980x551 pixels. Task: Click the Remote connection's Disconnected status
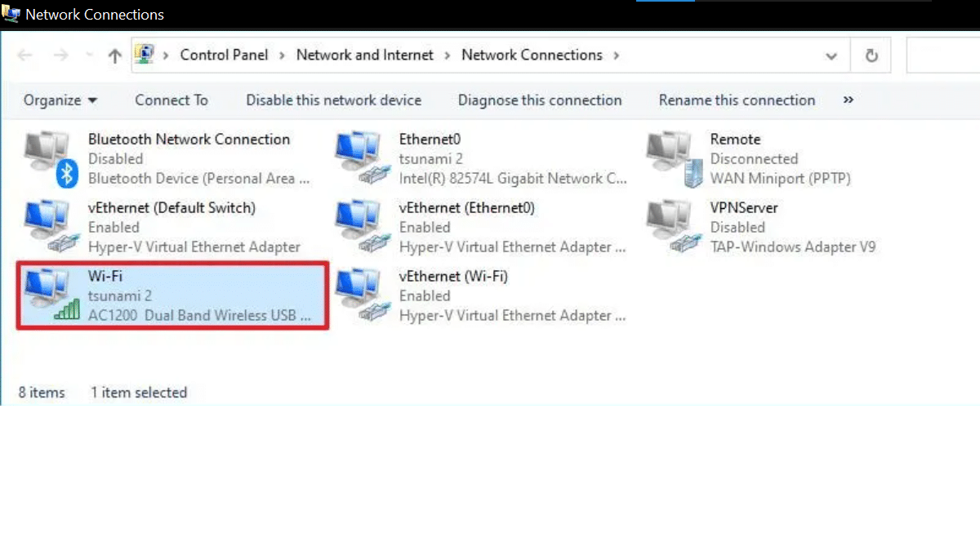[754, 159]
